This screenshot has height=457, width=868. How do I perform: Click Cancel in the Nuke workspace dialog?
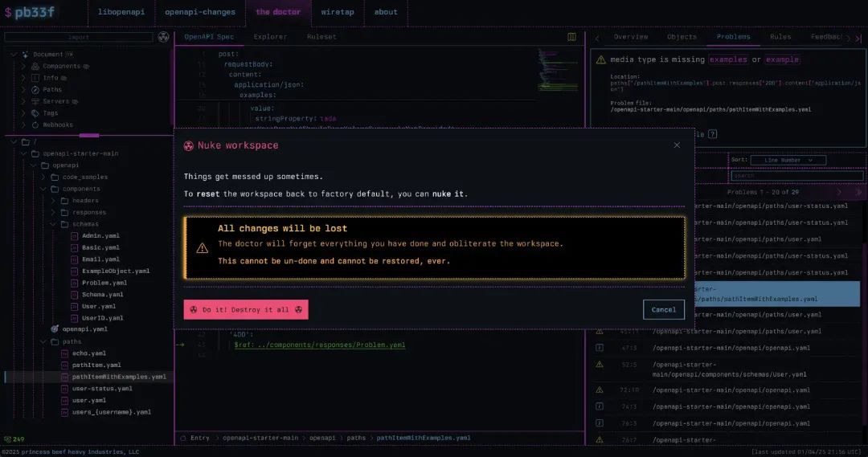(x=664, y=310)
